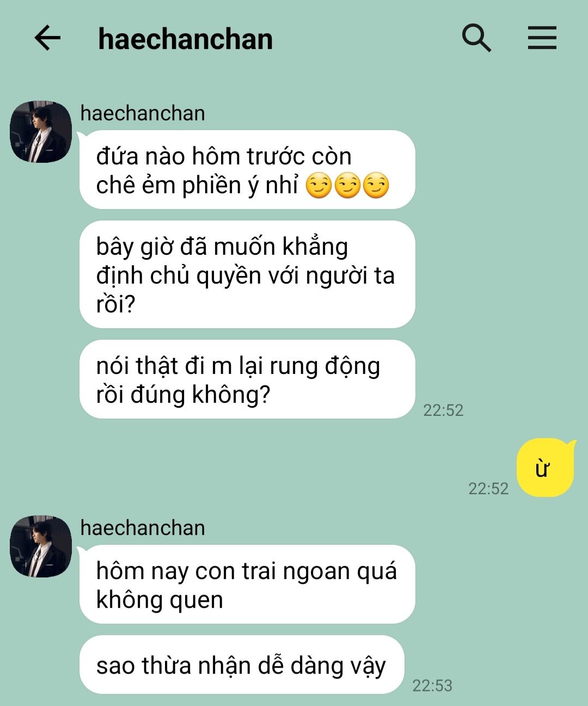Open the hamburger menu icon
588x706 pixels.
(x=542, y=38)
